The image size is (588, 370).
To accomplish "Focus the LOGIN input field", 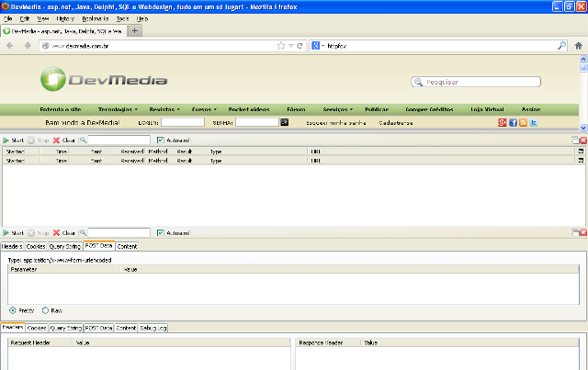I will click(x=183, y=122).
